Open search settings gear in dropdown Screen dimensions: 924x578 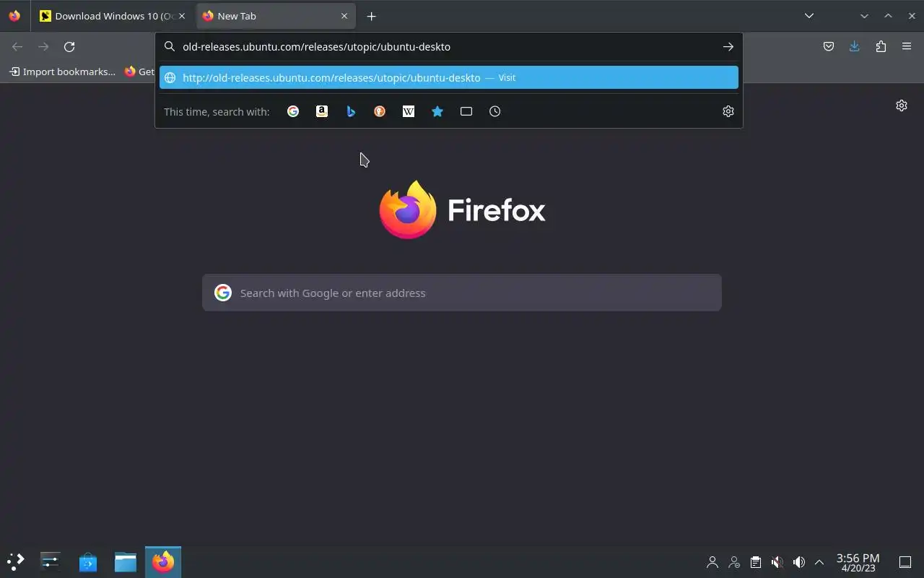pyautogui.click(x=728, y=111)
